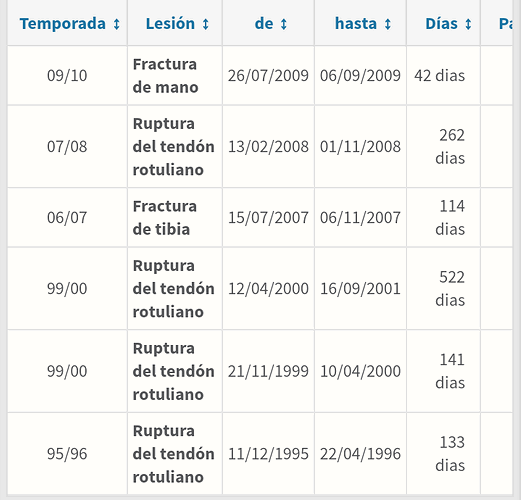The width and height of the screenshot is (521, 500).
Task: Click the 95/96 season cell
Action: (67, 454)
